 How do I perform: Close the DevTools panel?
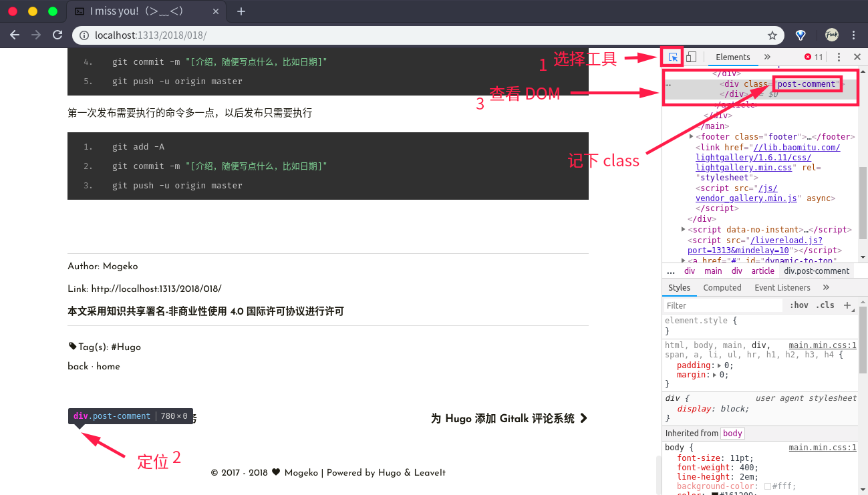coord(857,57)
